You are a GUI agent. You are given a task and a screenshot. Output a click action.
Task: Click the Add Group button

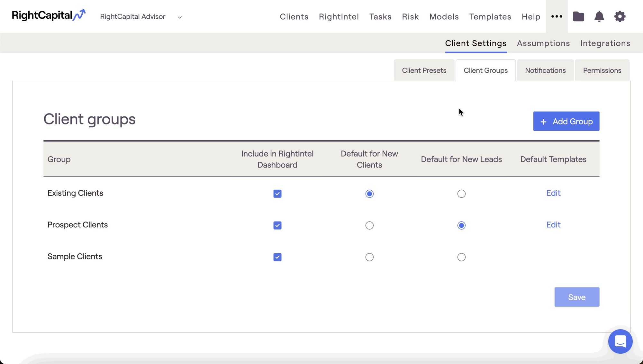point(566,121)
